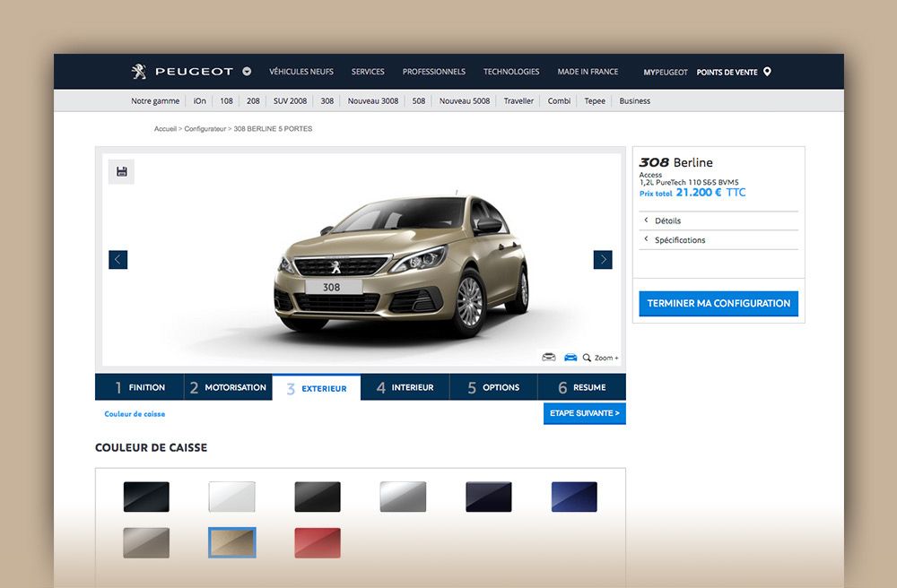Pick the red body color swatch

tap(318, 543)
